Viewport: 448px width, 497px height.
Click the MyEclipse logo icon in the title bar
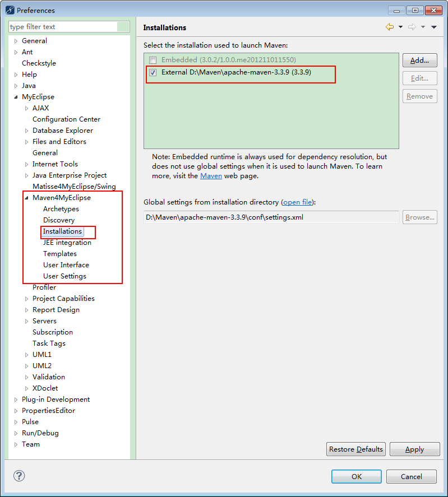[10, 10]
